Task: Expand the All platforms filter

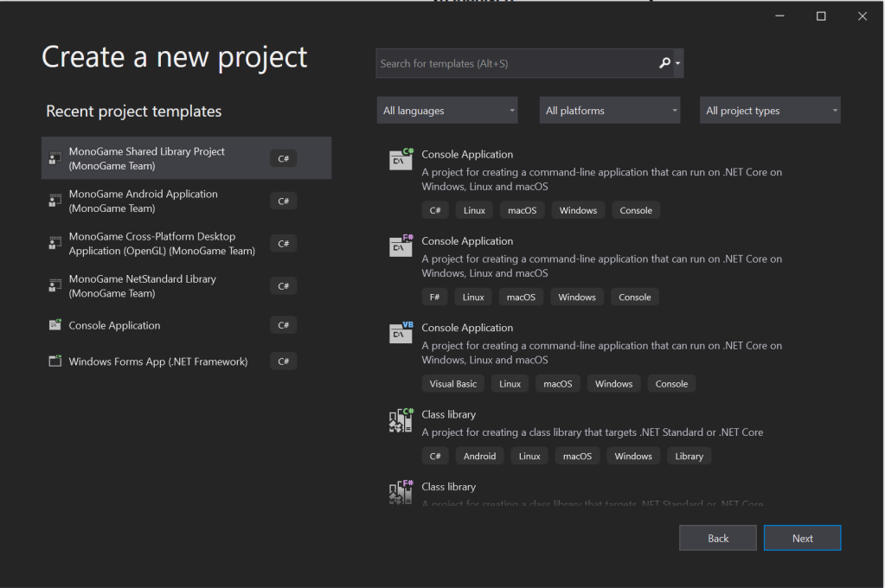Action: pyautogui.click(x=610, y=111)
